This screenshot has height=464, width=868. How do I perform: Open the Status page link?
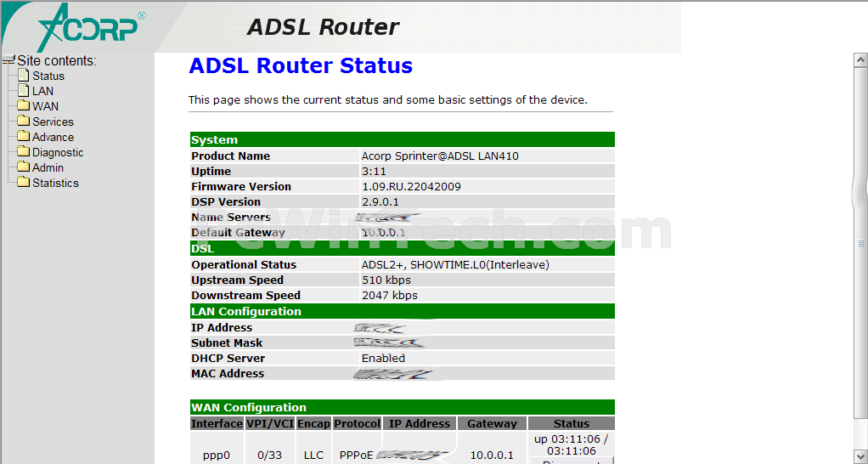click(x=48, y=76)
